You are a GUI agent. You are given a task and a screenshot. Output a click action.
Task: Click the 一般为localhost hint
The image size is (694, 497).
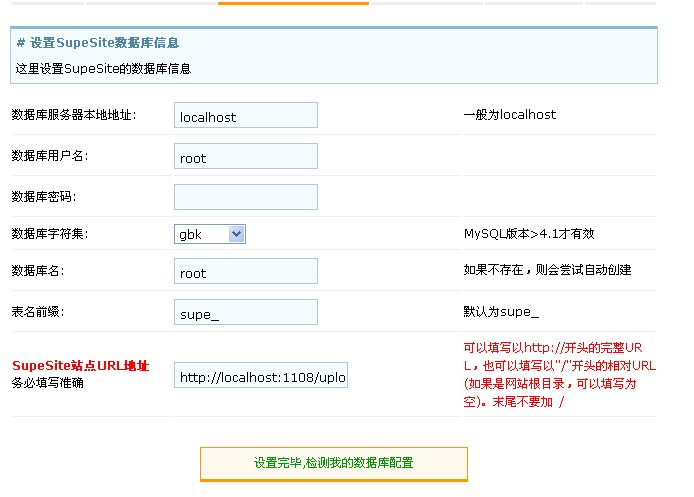(509, 115)
